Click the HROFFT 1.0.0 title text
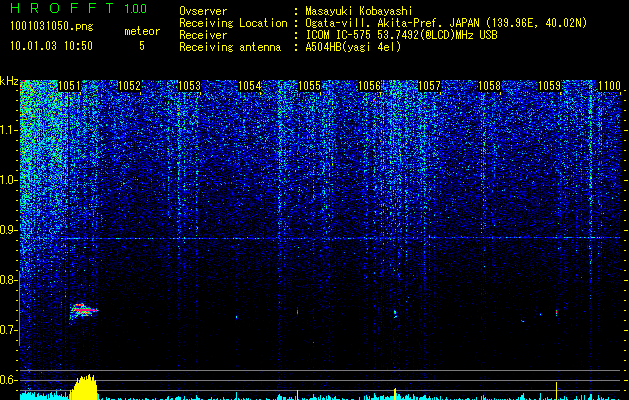This screenshot has width=629, height=400. (x=78, y=8)
